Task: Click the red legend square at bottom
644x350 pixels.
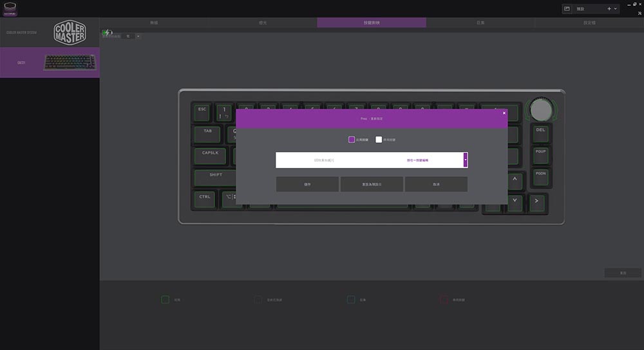Action: (x=444, y=300)
